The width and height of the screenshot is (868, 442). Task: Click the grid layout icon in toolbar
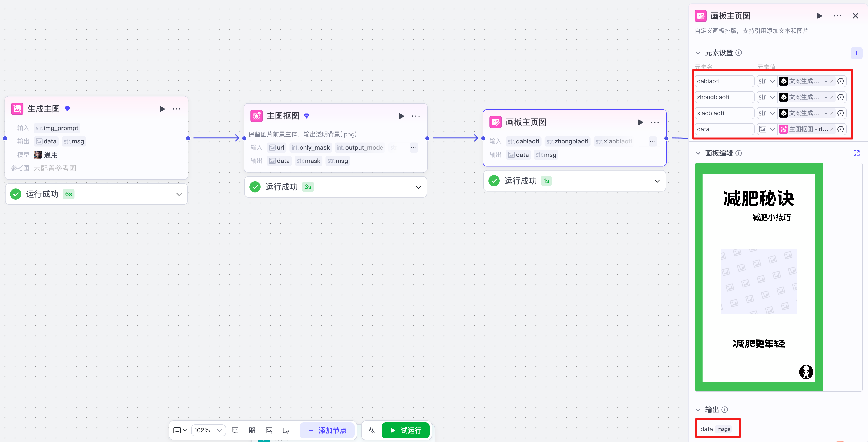(x=252, y=430)
